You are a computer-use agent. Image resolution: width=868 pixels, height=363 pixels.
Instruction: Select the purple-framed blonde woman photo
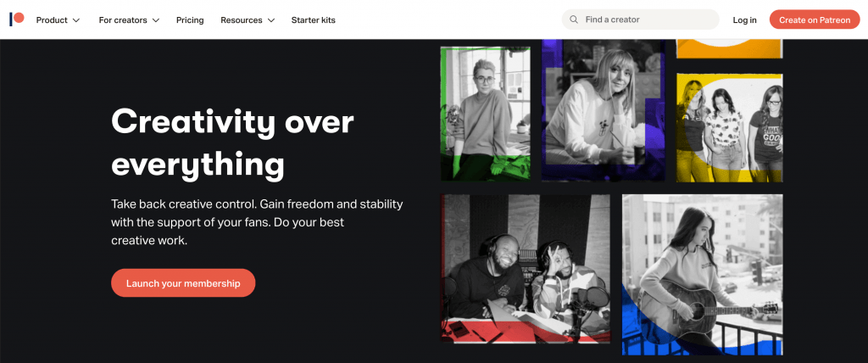click(604, 110)
